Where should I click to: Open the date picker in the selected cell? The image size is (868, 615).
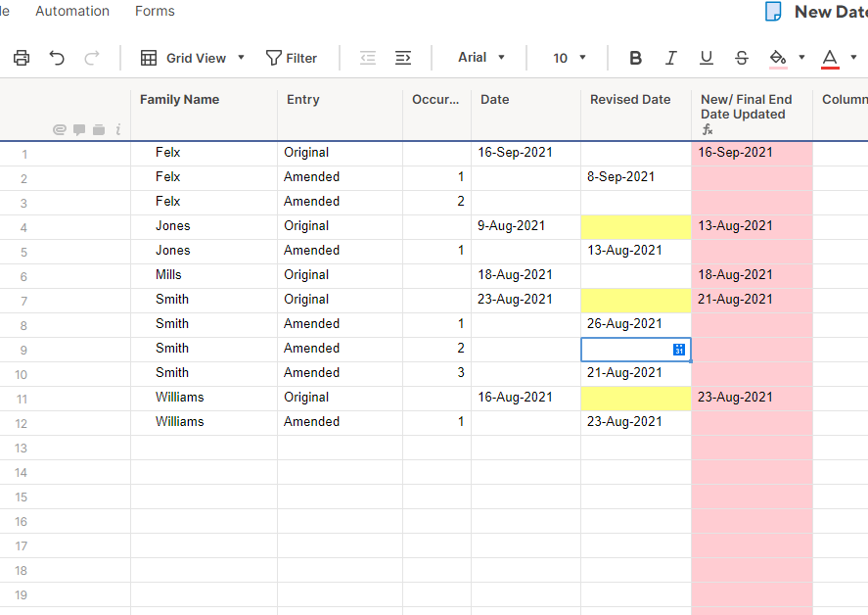point(677,349)
